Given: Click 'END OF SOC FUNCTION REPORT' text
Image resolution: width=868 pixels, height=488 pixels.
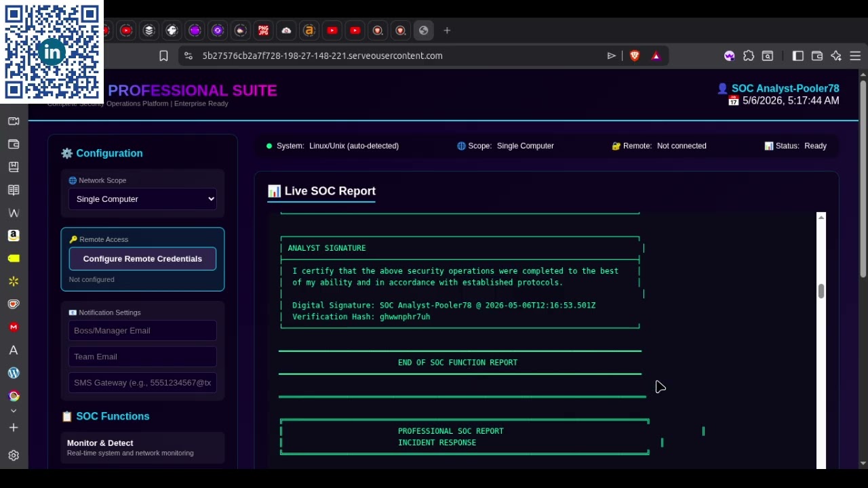Looking at the screenshot, I should pyautogui.click(x=458, y=363).
